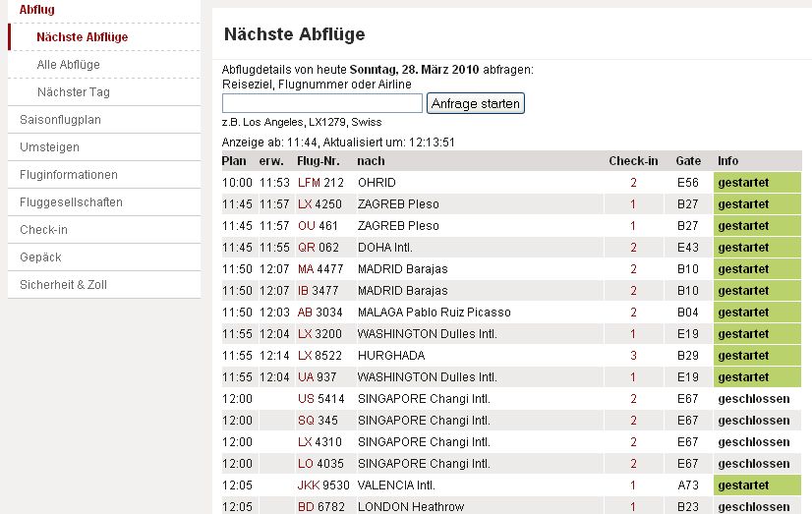
Task: Open flight JKK 9530 to Valencia
Action: (x=323, y=485)
